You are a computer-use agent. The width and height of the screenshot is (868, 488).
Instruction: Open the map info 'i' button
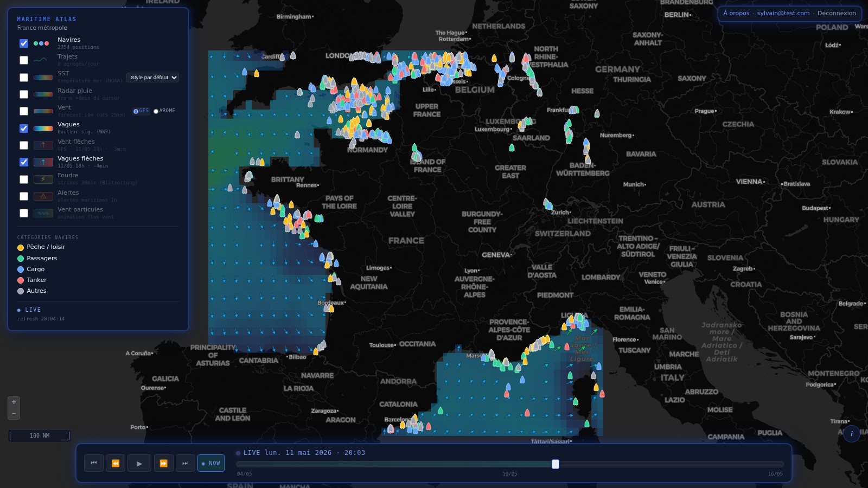point(852,434)
